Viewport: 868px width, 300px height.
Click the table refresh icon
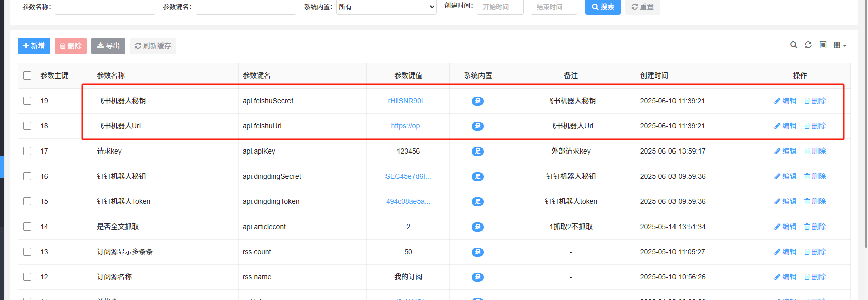coord(808,45)
